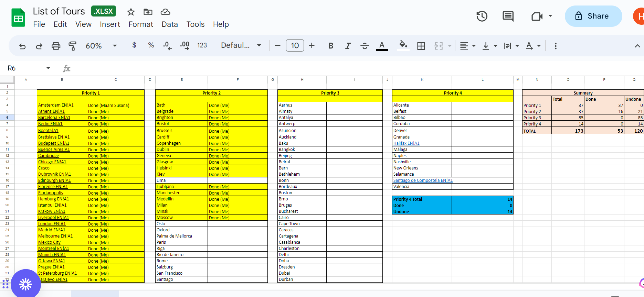Open the Krakow EN!A1 link
Screen dimensions: 644x297
tap(52, 211)
